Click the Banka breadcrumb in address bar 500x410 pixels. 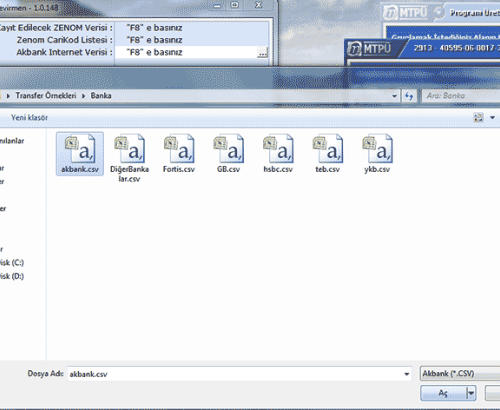[x=101, y=96]
